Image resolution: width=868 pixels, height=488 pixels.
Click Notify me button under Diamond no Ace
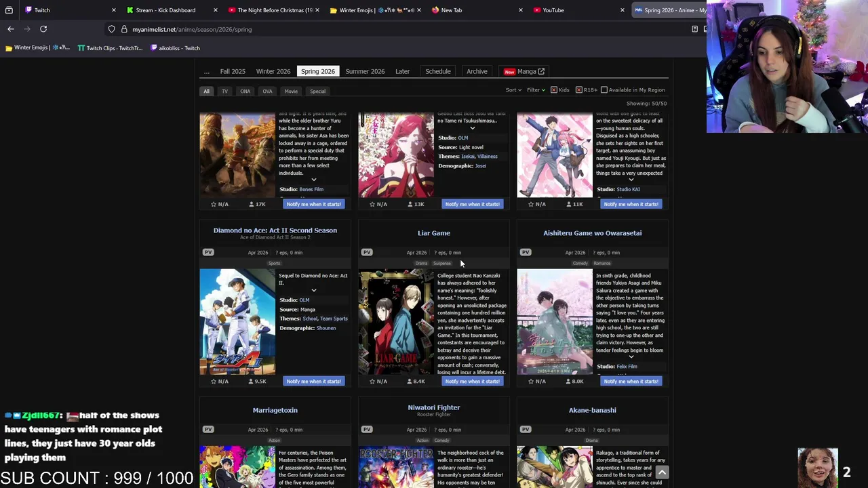[314, 381]
